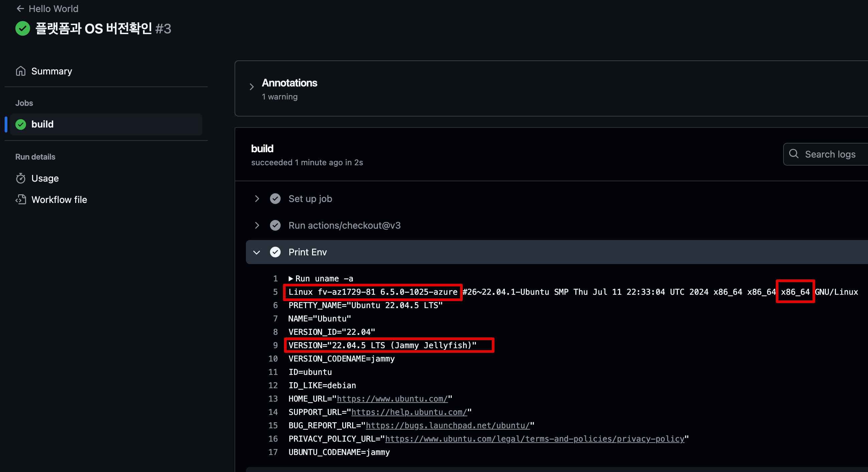
Task: Click the Summary home icon
Action: (x=21, y=71)
